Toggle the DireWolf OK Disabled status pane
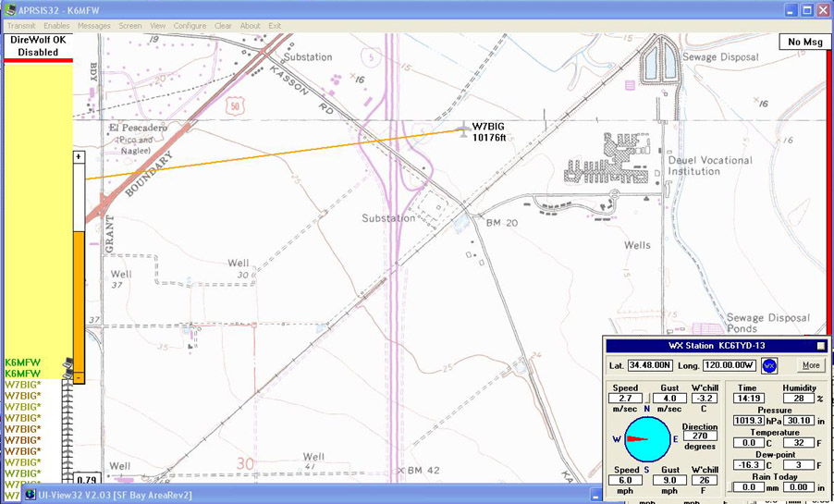This screenshot has height=504, width=834. tap(38, 46)
